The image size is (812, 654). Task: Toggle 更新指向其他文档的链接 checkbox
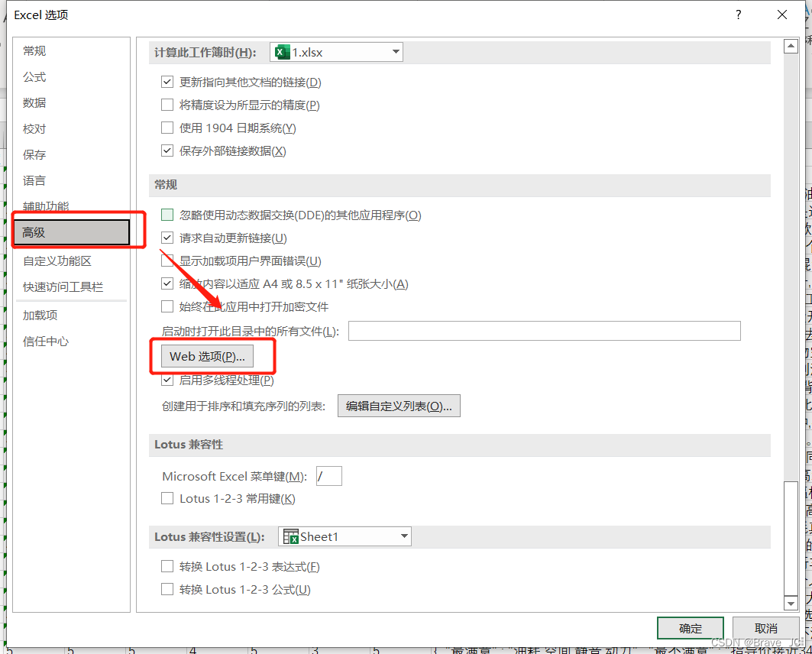167,82
